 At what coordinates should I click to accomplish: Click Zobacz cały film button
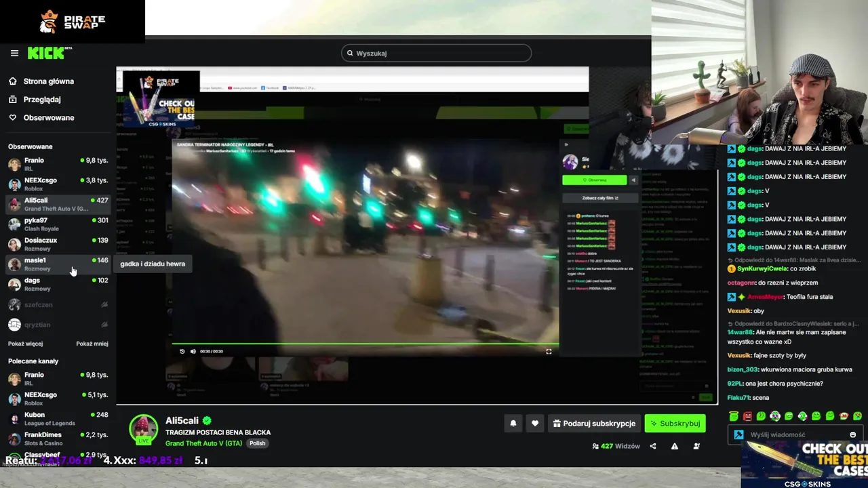(600, 198)
